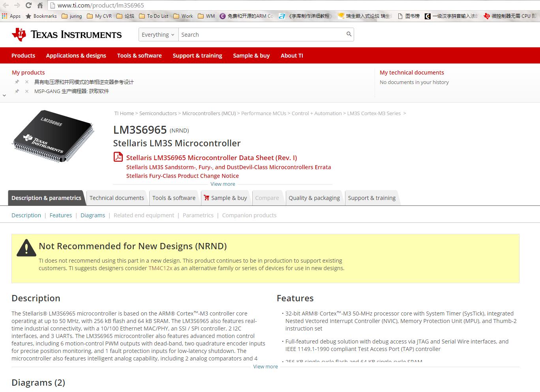Open the Work bookmark folder
Image resolution: width=540 pixels, height=392 pixels.
click(183, 16)
